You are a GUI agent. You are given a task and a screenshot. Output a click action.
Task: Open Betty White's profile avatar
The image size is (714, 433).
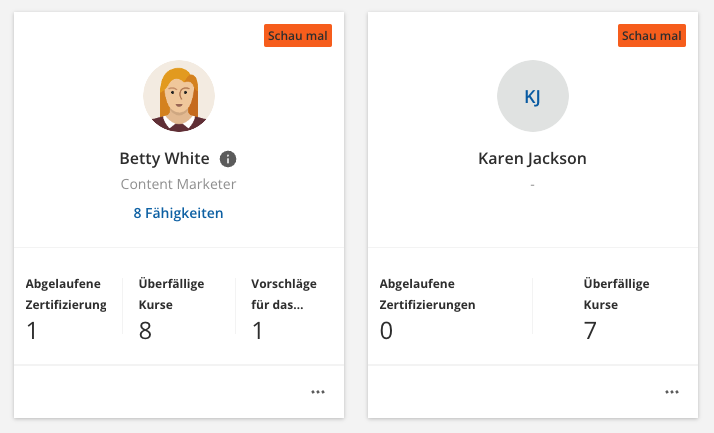pos(179,96)
